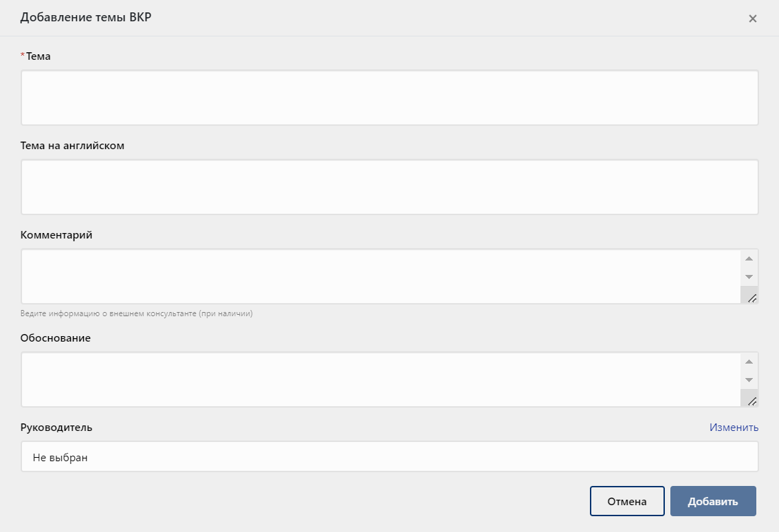Viewport: 779px width, 532px height.
Task: Click into the Обоснование text area
Action: (x=380, y=379)
